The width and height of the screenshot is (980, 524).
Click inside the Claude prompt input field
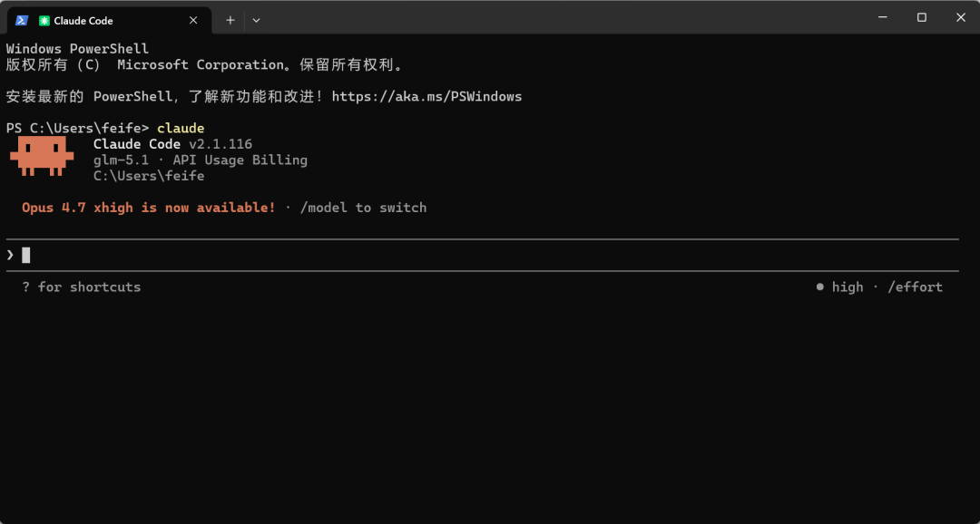pyautogui.click(x=363, y=255)
